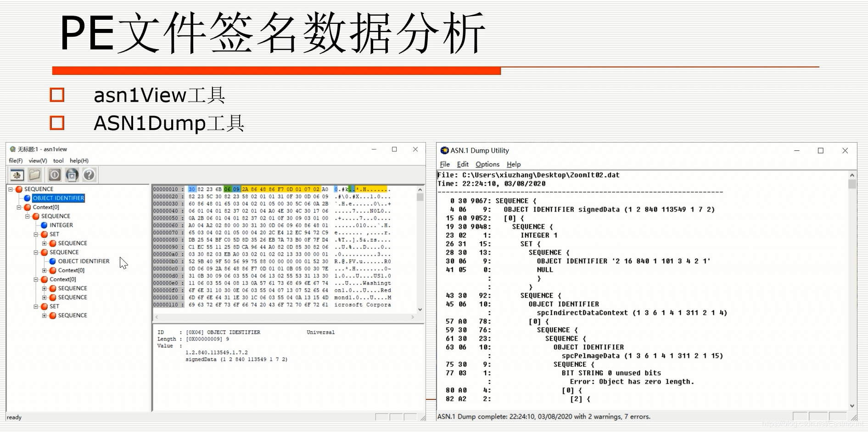The width and height of the screenshot is (868, 432).
Task: Select the unselected OBJECT IDENTIFIER tree node
Action: tap(84, 261)
